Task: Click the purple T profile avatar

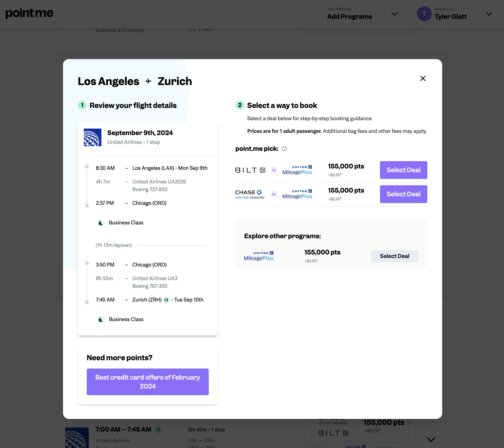Action: pos(424,14)
